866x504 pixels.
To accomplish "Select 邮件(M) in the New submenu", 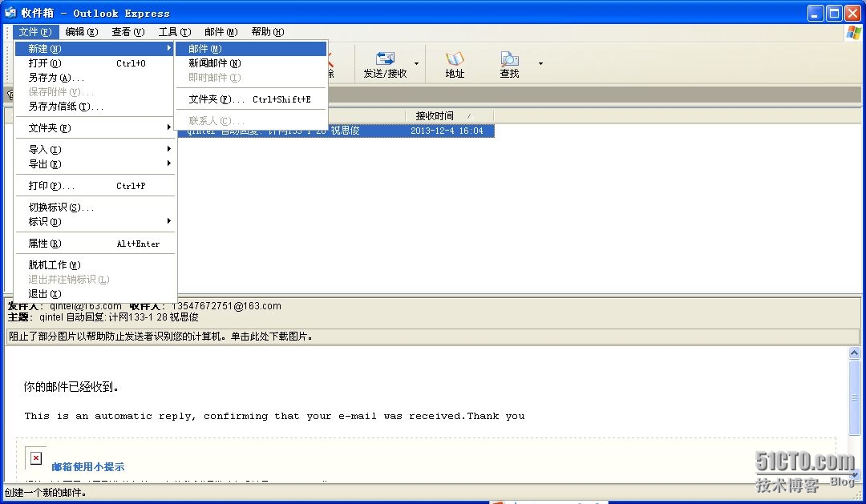I will tap(251, 49).
